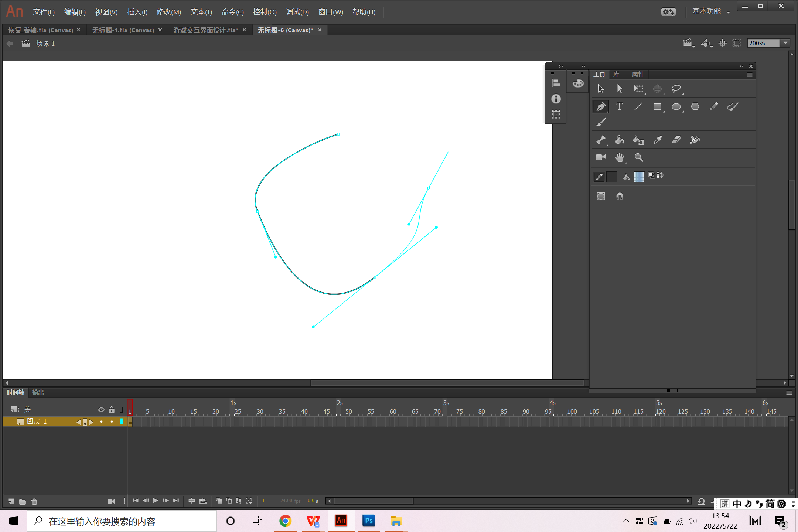Toggle lock icon for all layers
The image size is (798, 532).
[x=112, y=410]
